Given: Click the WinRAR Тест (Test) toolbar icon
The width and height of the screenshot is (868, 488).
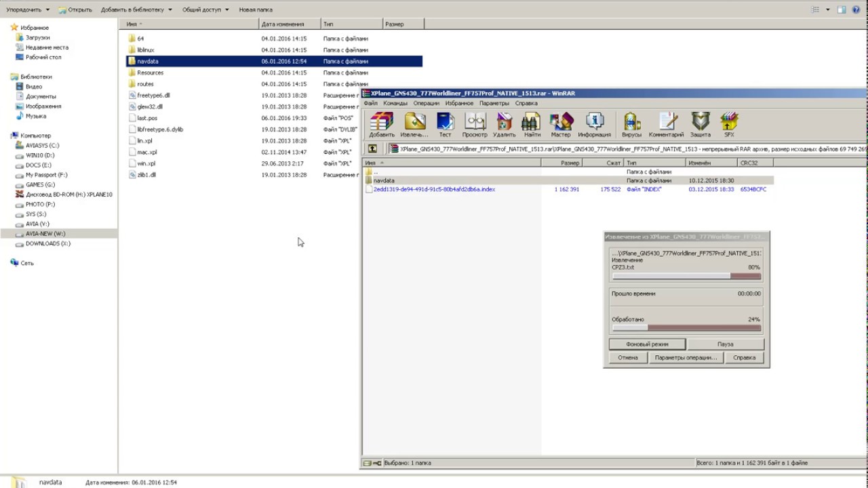Looking at the screenshot, I should point(445,125).
